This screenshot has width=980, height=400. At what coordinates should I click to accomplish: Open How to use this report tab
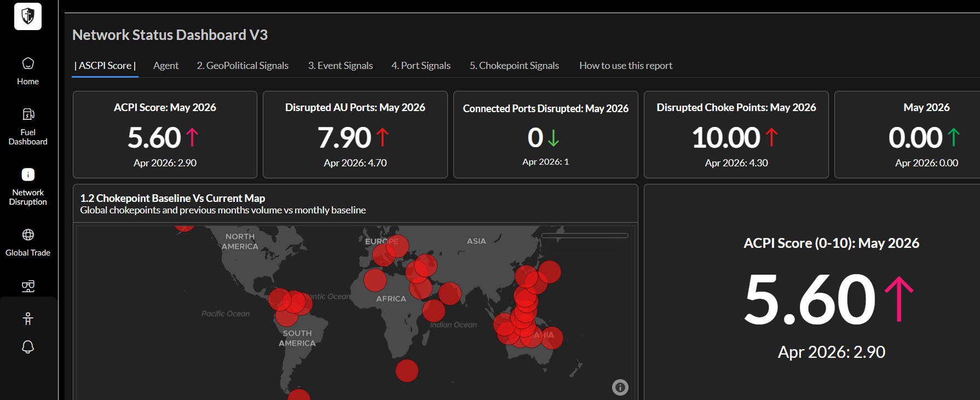(626, 66)
